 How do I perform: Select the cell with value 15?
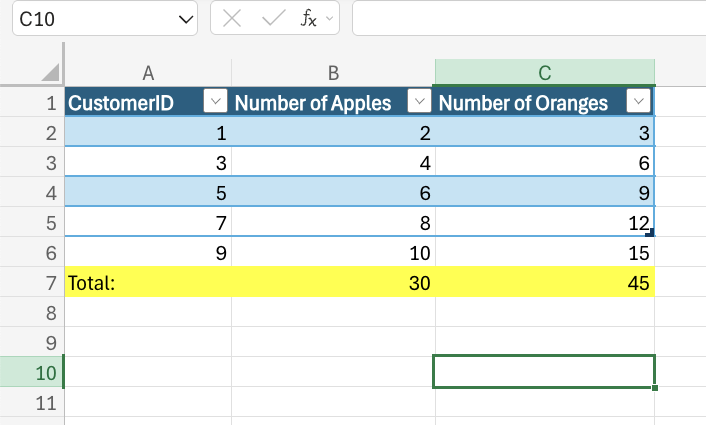click(x=545, y=252)
